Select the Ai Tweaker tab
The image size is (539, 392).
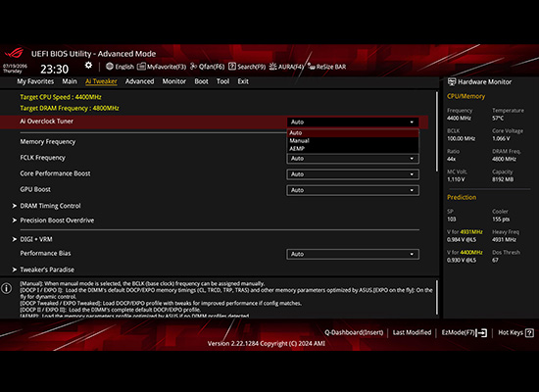pyautogui.click(x=101, y=81)
